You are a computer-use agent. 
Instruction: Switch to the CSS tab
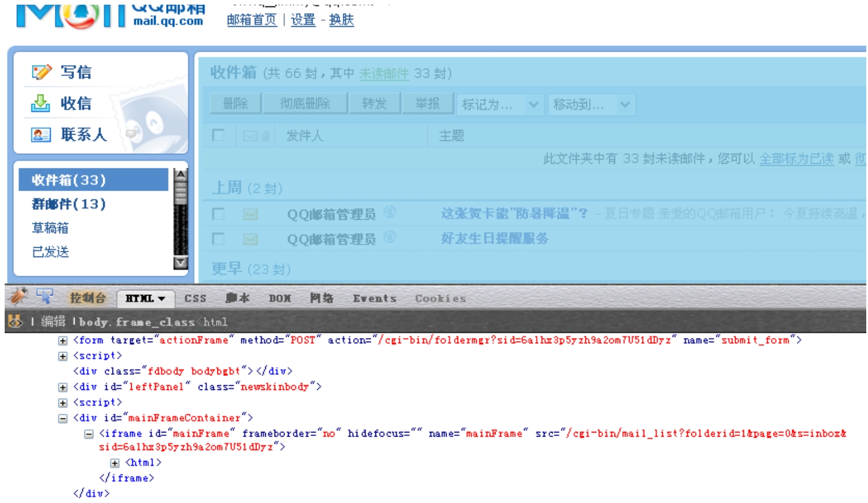[195, 298]
